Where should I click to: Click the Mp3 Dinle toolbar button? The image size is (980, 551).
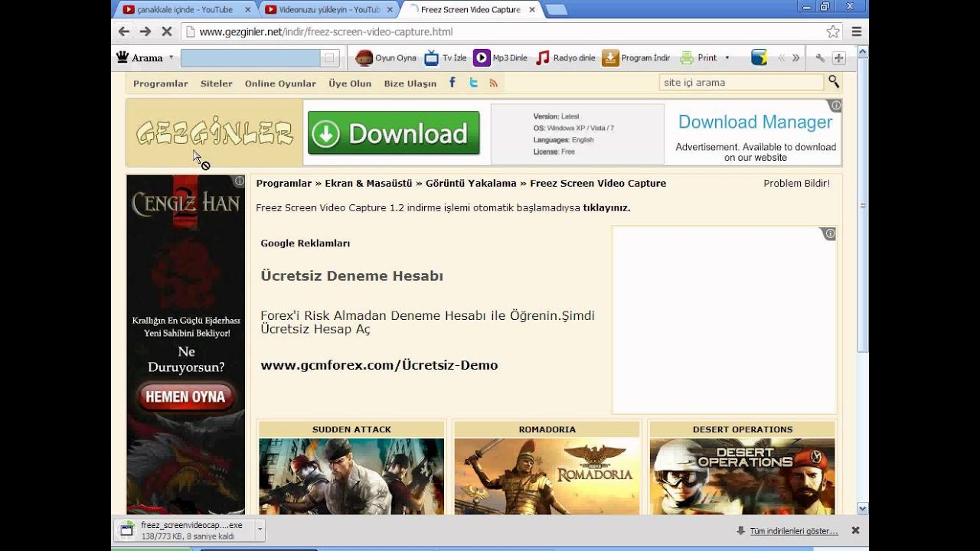pos(501,57)
